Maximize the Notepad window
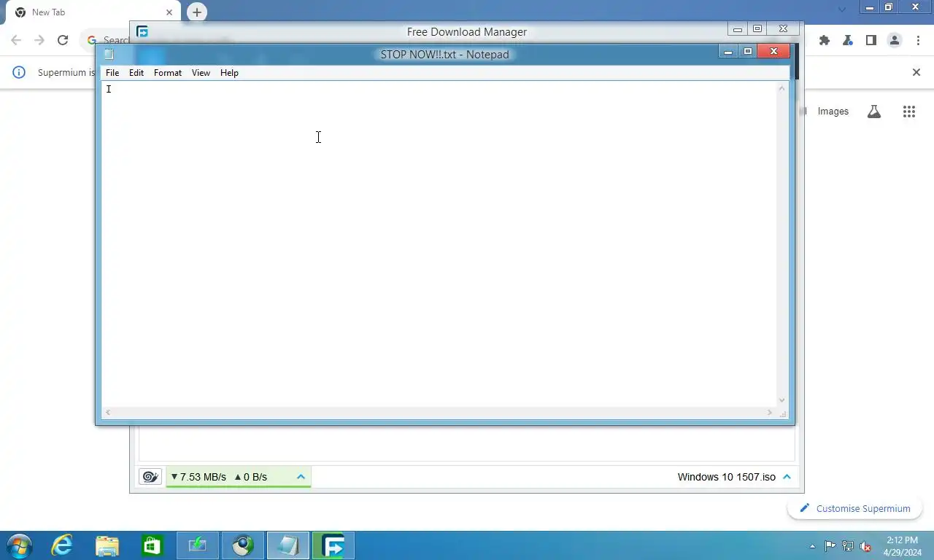 pos(748,51)
